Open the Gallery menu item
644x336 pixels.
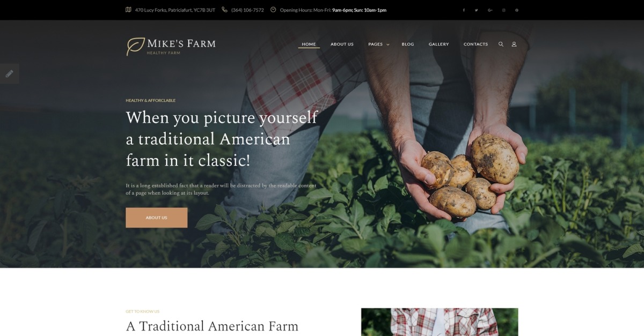[x=438, y=44]
